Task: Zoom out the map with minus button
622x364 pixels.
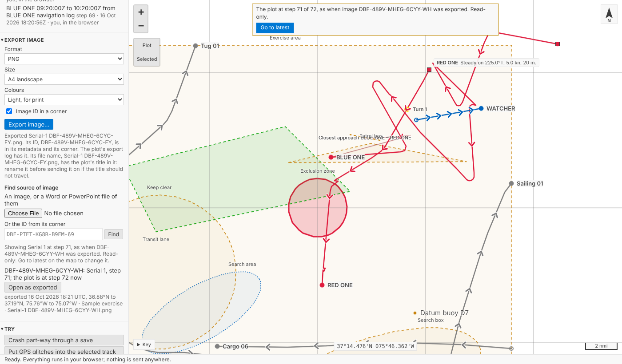Action: coord(141,26)
